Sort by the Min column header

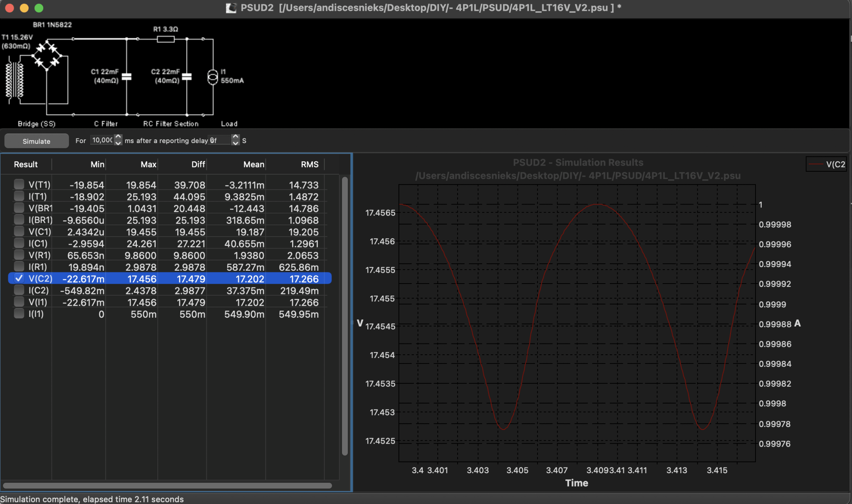tap(97, 164)
